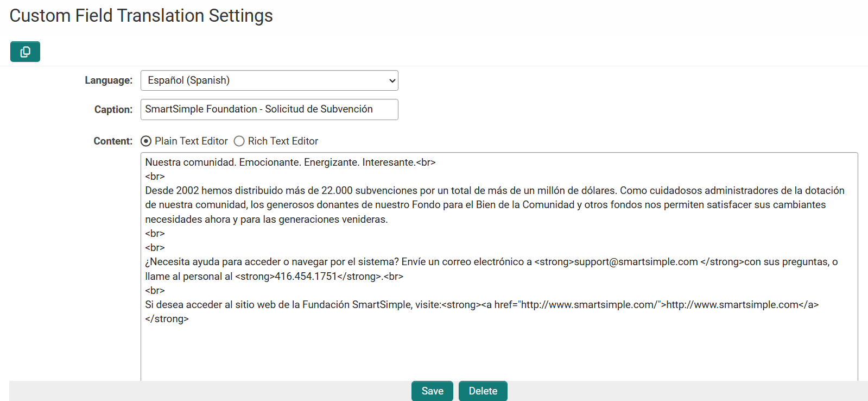Select the Rich Text Editor radio button
The width and height of the screenshot is (868, 401).
pyautogui.click(x=239, y=141)
